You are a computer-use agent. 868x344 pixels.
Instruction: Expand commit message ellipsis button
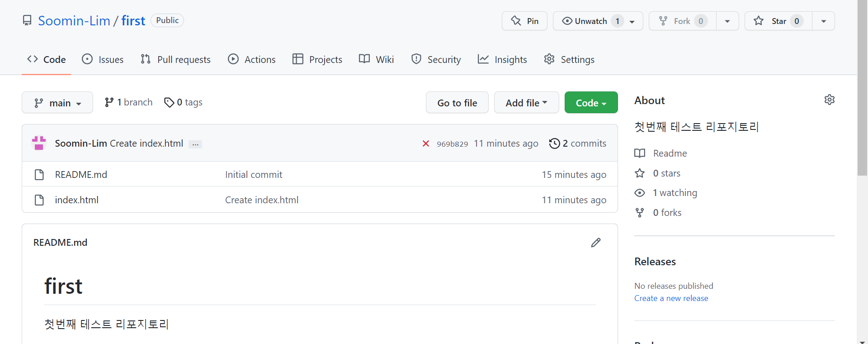[x=195, y=144]
